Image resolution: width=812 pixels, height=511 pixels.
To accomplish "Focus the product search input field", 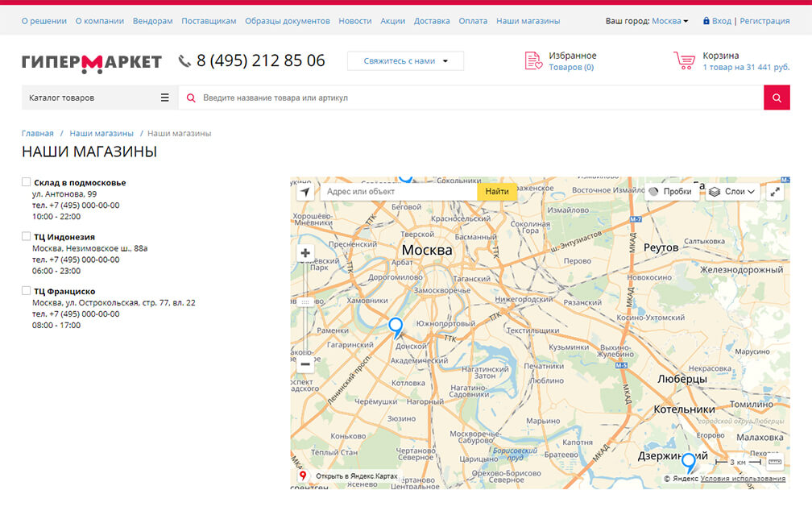I will point(471,98).
